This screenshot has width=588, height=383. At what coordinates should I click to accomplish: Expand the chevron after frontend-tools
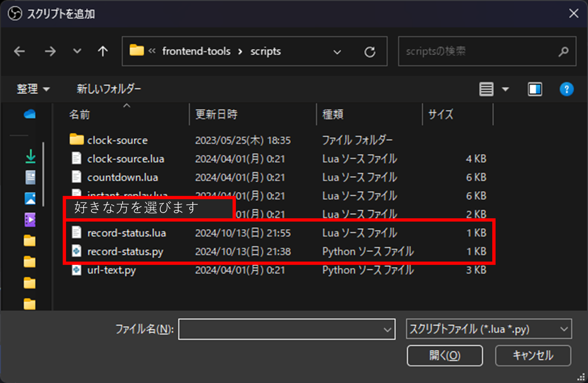point(240,51)
